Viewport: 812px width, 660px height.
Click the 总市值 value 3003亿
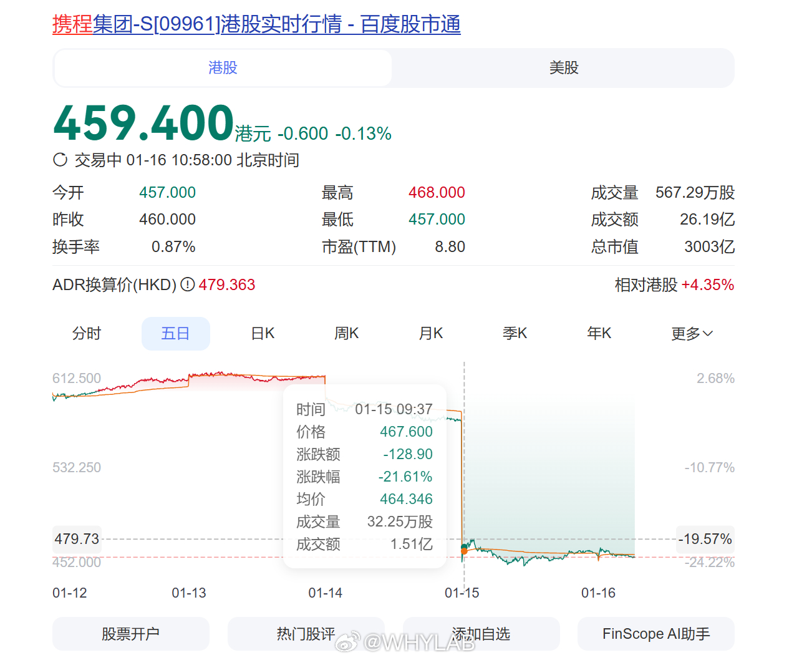tap(709, 247)
